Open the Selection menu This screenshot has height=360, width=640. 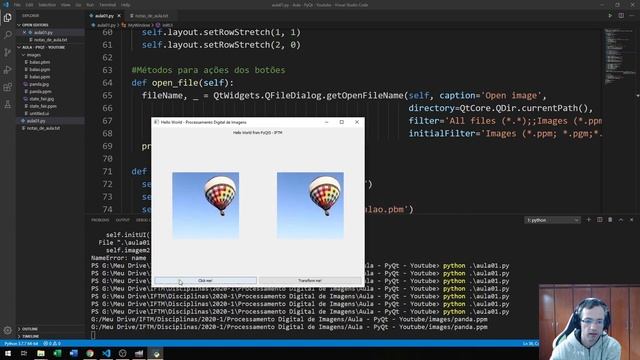tap(47, 5)
